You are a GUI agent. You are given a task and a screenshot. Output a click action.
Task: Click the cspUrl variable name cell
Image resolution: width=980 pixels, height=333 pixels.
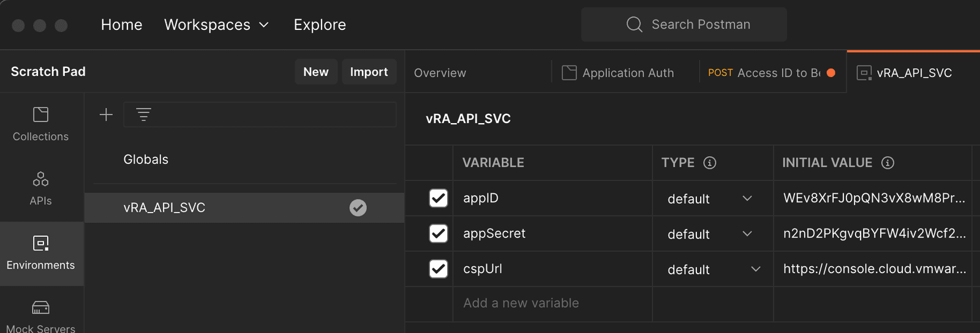[x=552, y=269]
